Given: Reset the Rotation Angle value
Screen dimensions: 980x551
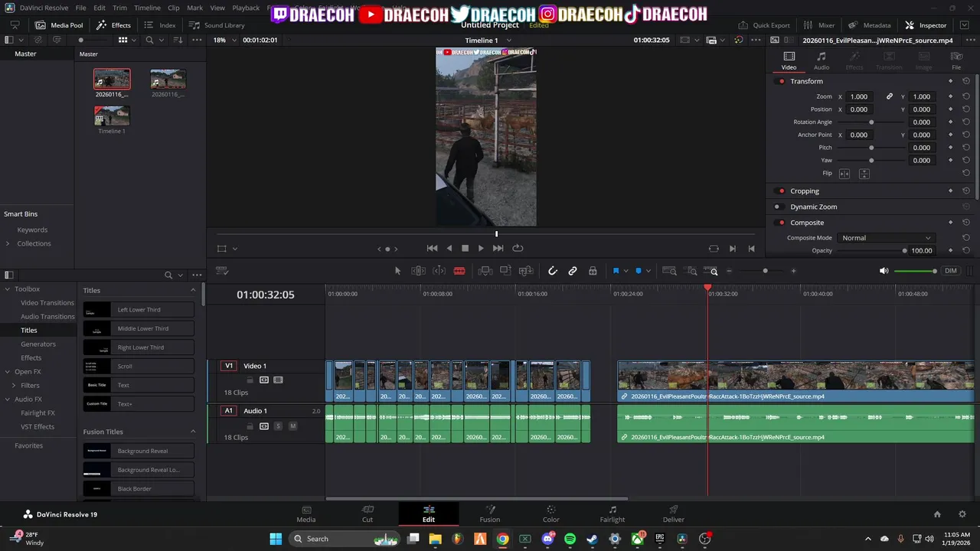Looking at the screenshot, I should tap(966, 122).
